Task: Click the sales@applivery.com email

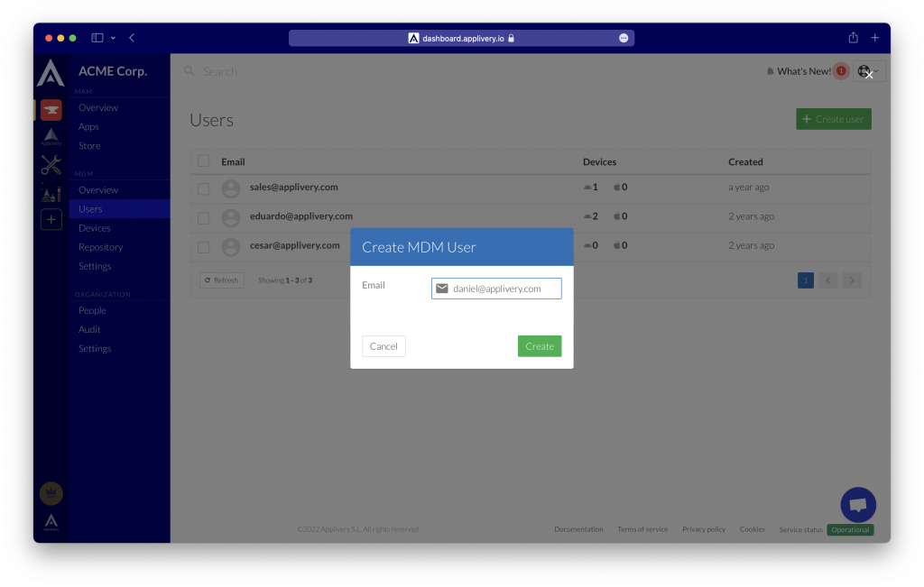Action: 294,188
